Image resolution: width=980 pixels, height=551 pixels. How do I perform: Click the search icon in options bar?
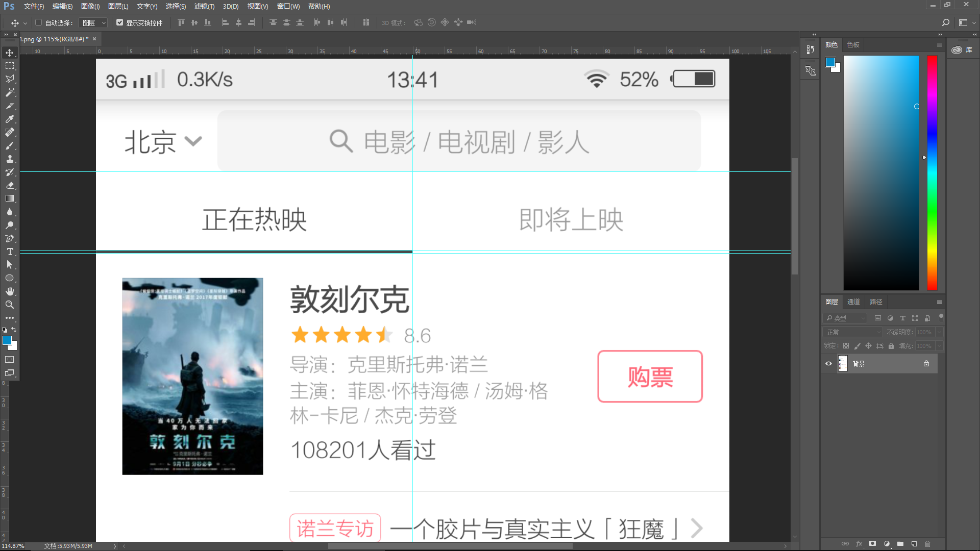[x=945, y=22]
